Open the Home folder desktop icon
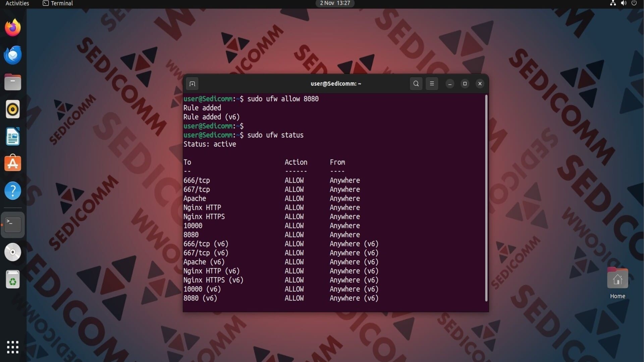 (x=618, y=278)
